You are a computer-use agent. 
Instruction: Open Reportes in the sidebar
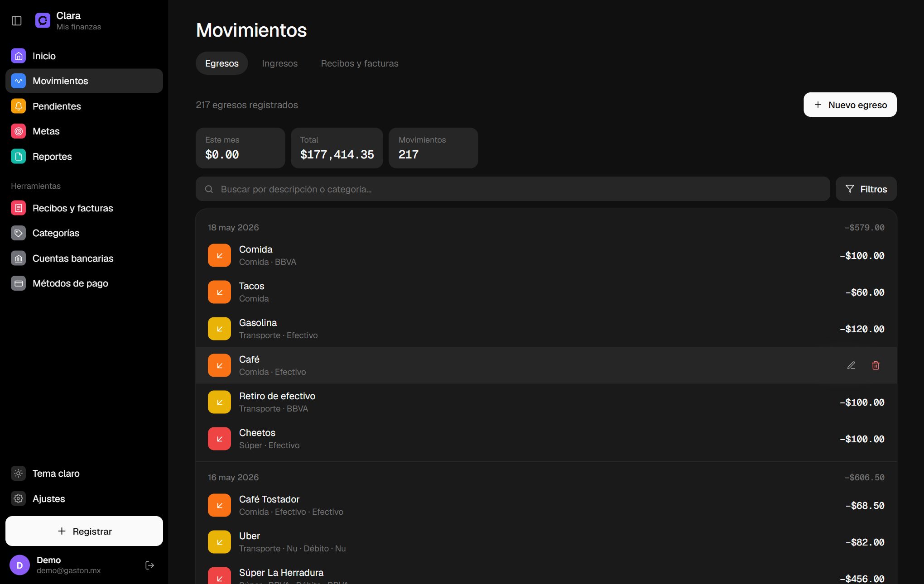tap(84, 157)
